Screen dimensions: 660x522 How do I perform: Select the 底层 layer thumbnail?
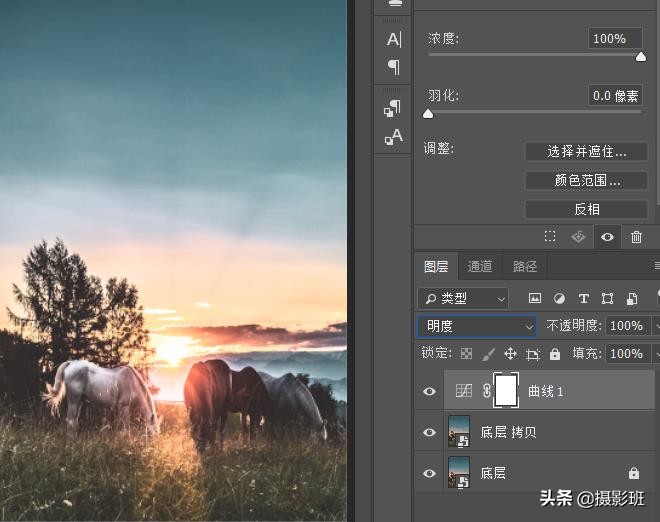pos(459,472)
